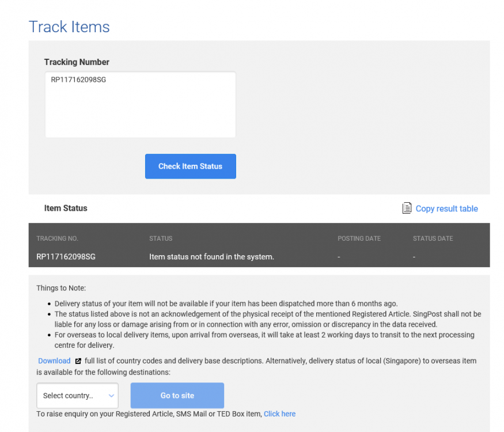Click the Go to site button
Viewport: 504px width, 432px height.
(177, 396)
